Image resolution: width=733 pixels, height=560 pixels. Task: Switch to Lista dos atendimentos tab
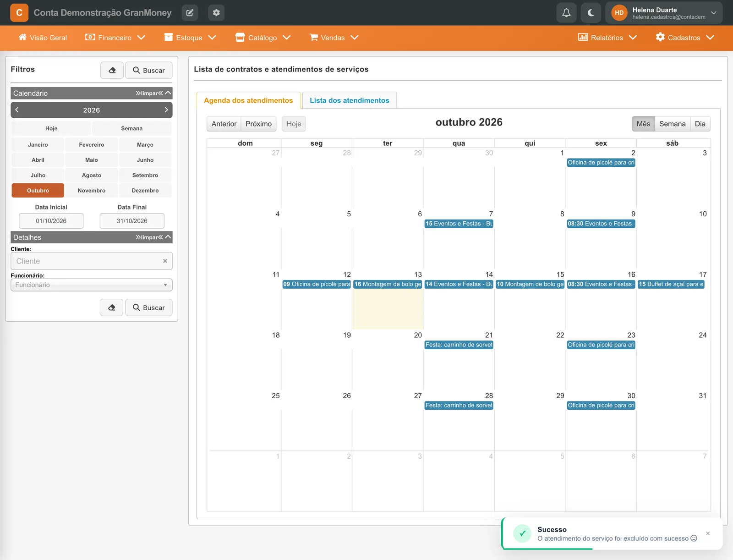pos(350,100)
